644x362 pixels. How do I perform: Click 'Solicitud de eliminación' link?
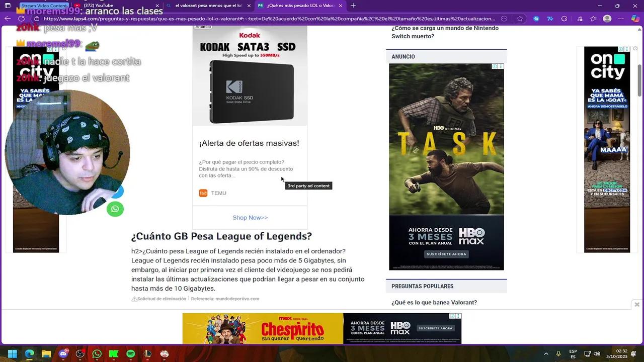159,299
